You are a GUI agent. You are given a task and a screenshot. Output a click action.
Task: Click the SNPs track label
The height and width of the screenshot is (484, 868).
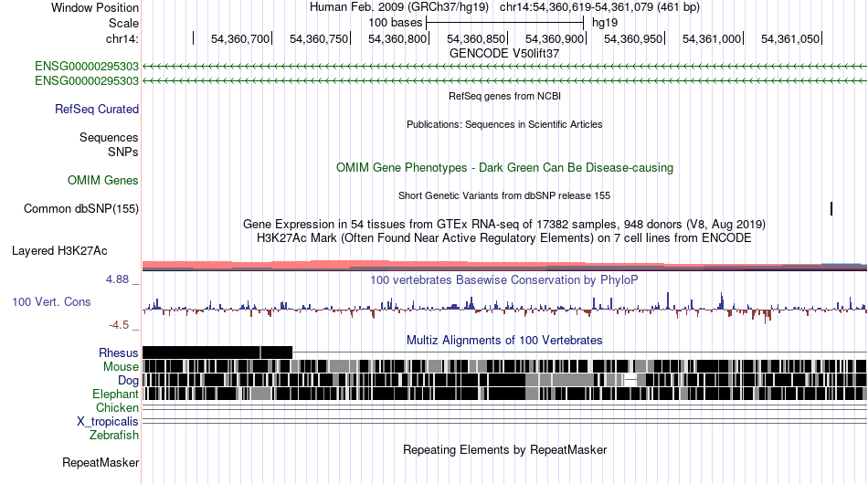click(123, 152)
